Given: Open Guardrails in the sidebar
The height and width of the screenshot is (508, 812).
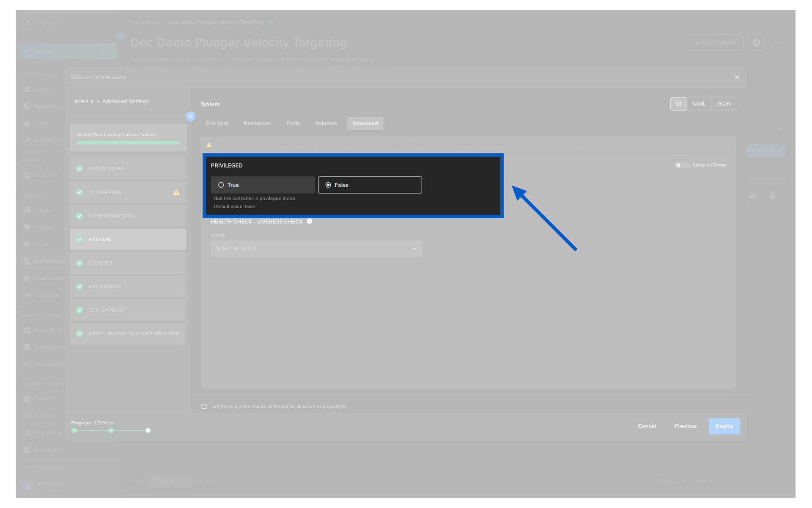Looking at the screenshot, I should pyautogui.click(x=42, y=295).
